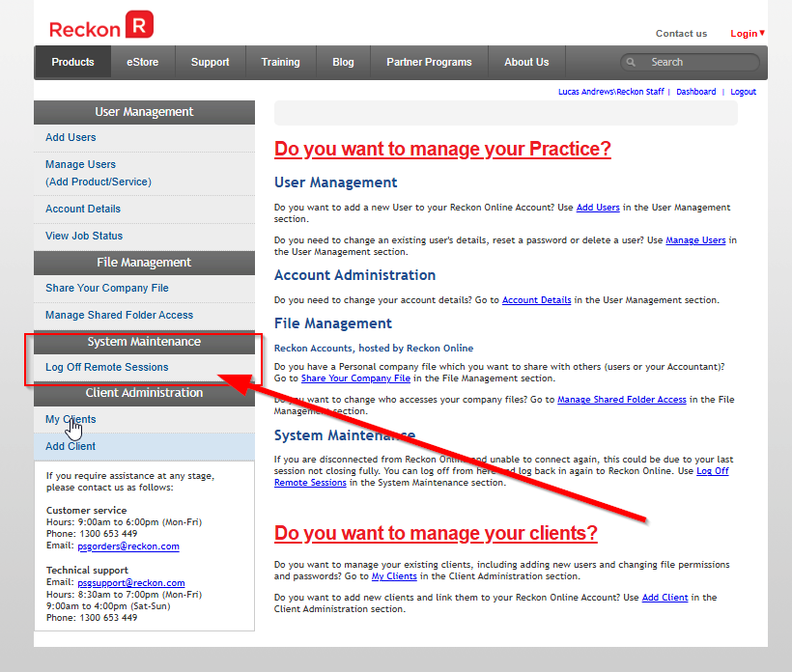Open the Support menu
The width and height of the screenshot is (792, 672).
pos(211,62)
